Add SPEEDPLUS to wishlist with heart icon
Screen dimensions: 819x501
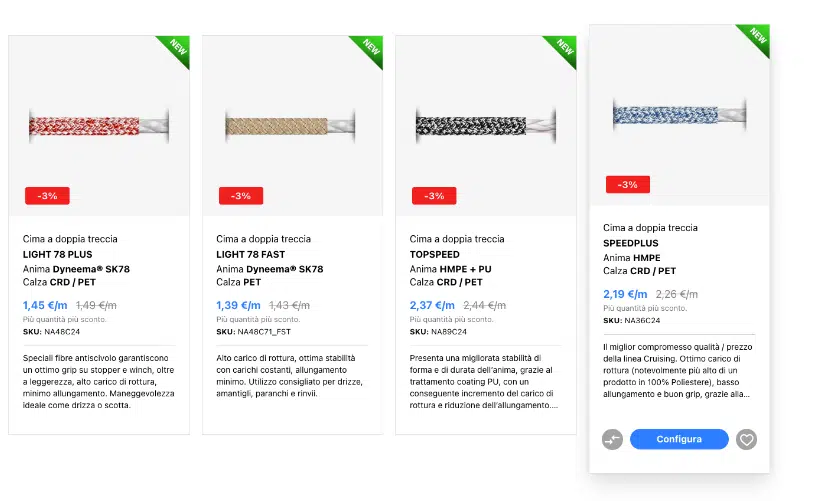(x=746, y=439)
